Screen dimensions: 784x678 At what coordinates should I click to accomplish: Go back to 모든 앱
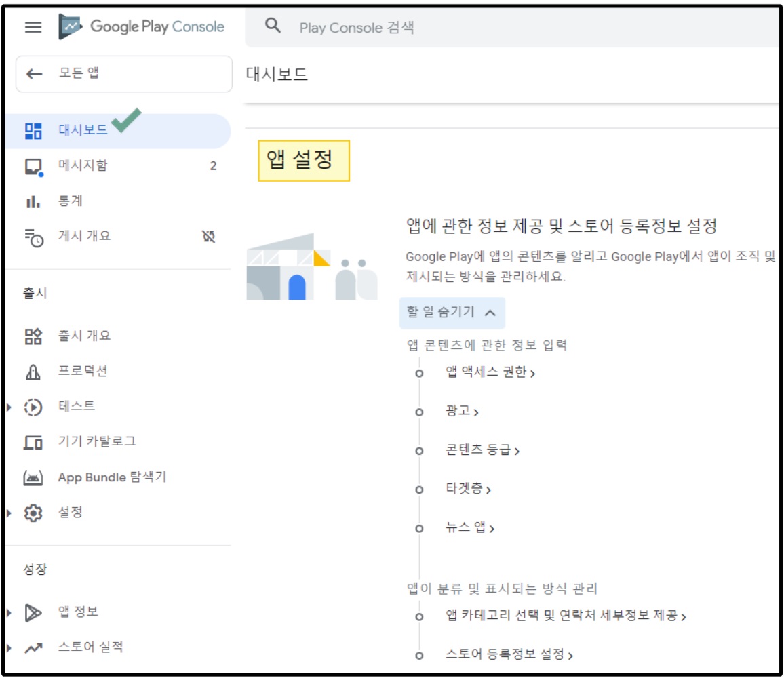[124, 74]
